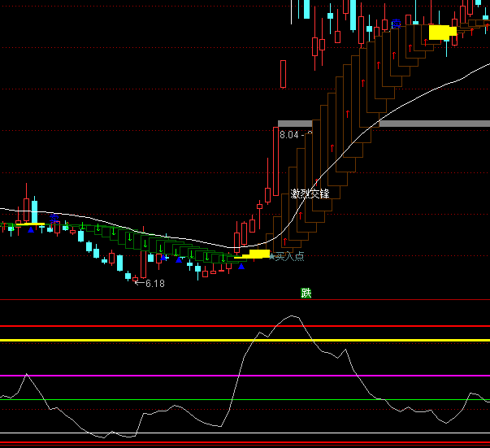Click the 6.18 lowest price label
The width and height of the screenshot is (490, 448).
[154, 284]
